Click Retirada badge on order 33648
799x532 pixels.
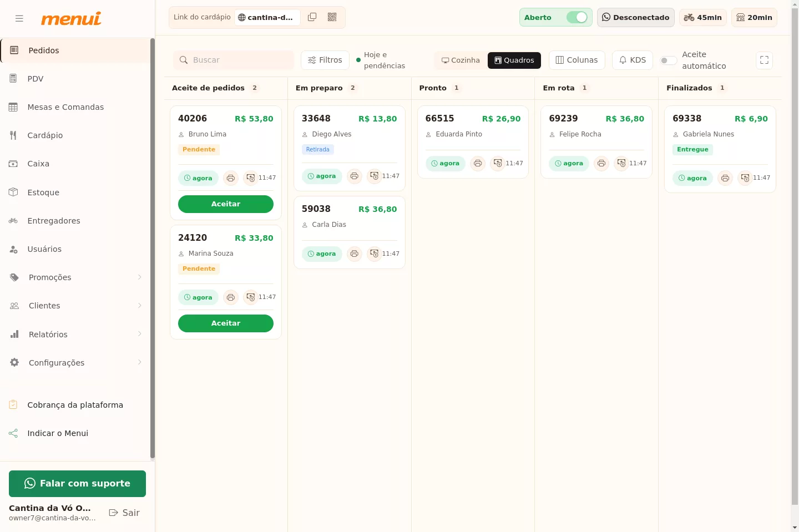pos(318,150)
